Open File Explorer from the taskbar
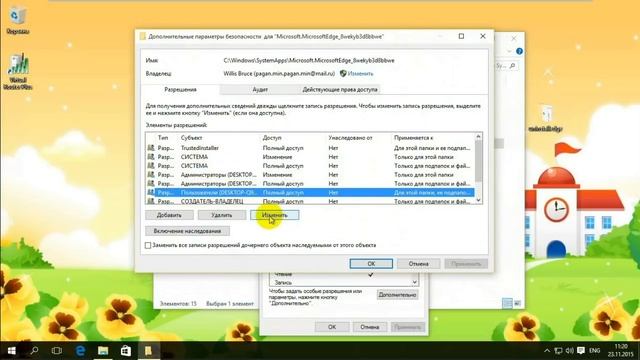The image size is (640, 360). (103, 351)
